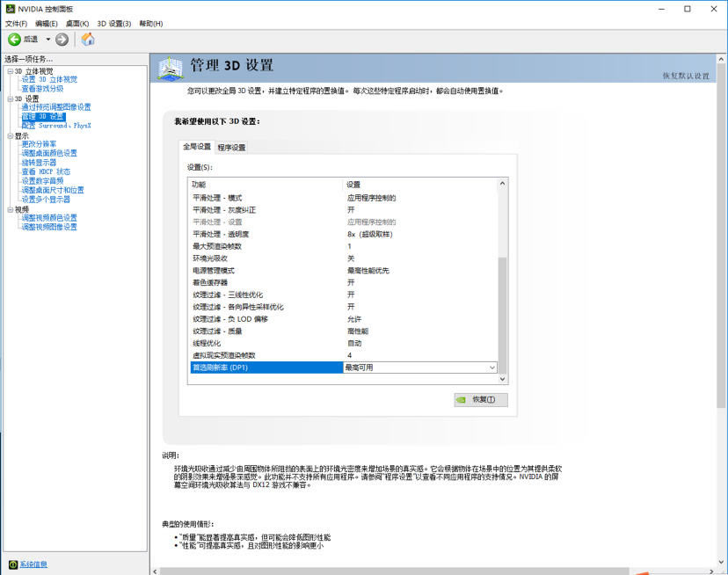Image resolution: width=728 pixels, height=575 pixels.
Task: Select 查看游戏分级 in the task tree
Action: pos(43,89)
